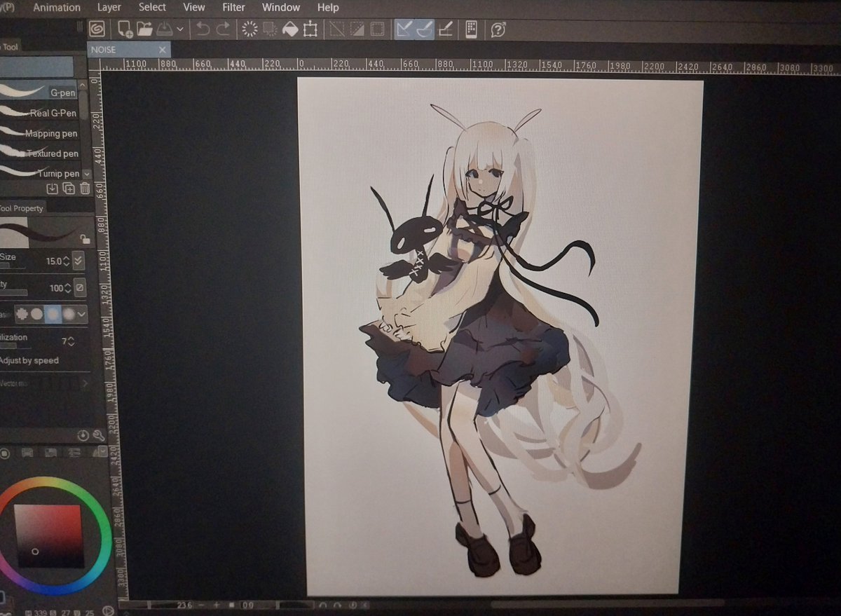Create a new canvas from toolbar
This screenshot has height=616, width=841.
tap(125, 29)
